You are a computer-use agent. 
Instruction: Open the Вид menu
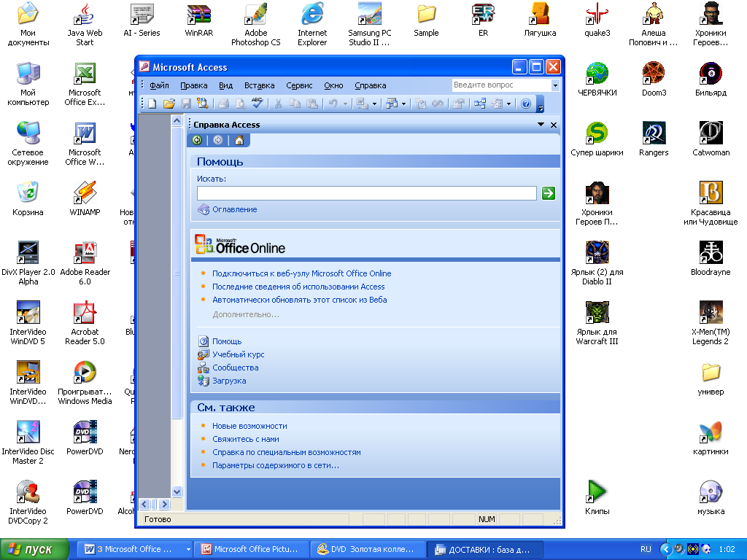[x=226, y=85]
